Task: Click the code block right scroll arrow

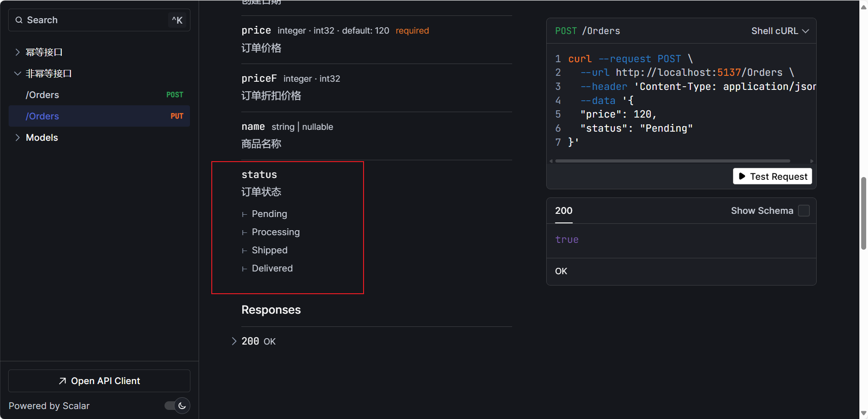Action: [812, 161]
